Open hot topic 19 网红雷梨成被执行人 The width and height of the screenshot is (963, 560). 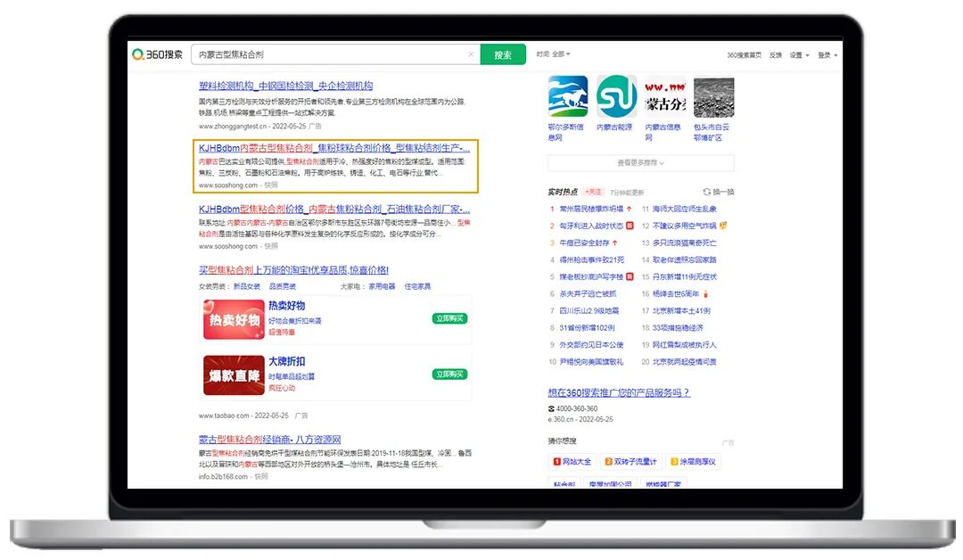point(684,345)
